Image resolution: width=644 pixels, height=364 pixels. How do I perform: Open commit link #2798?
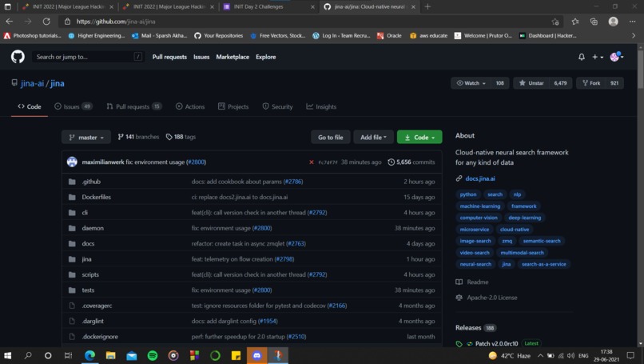click(284, 259)
